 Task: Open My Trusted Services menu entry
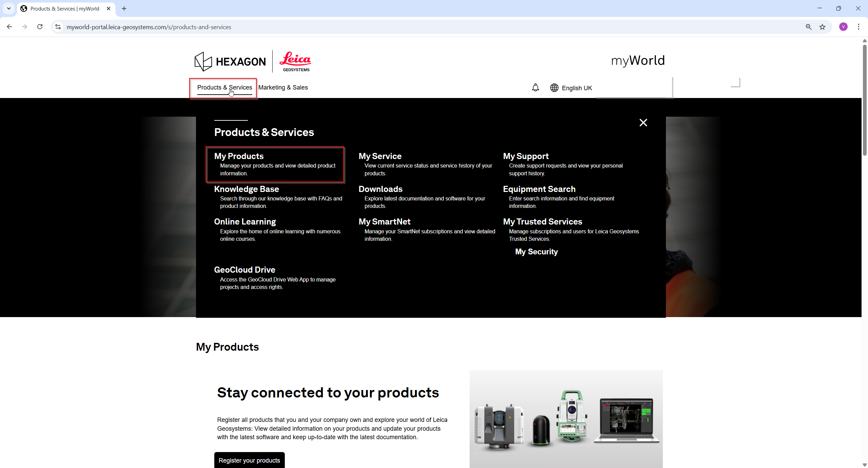[542, 222]
